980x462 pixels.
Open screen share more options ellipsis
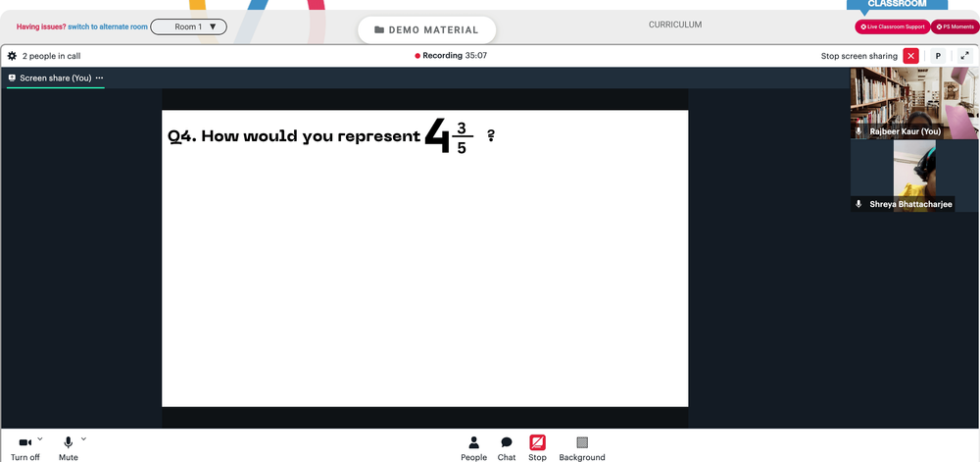pos(99,78)
